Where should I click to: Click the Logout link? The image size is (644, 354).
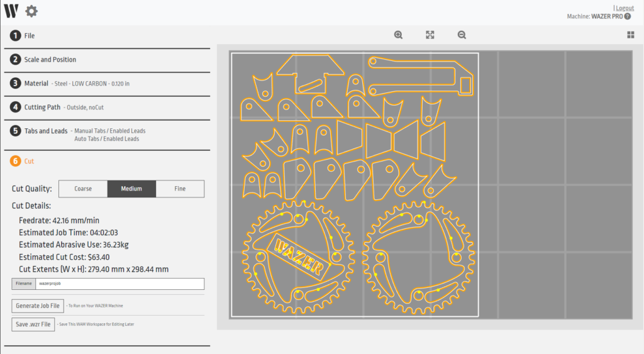[625, 8]
